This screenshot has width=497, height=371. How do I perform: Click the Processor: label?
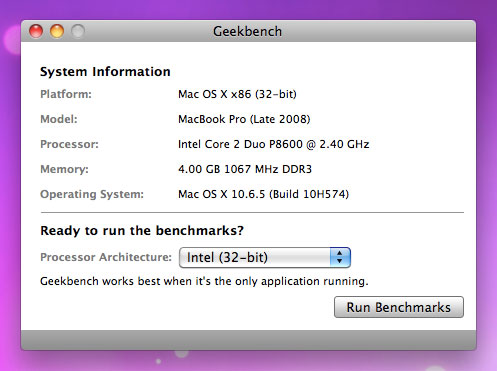(x=69, y=144)
